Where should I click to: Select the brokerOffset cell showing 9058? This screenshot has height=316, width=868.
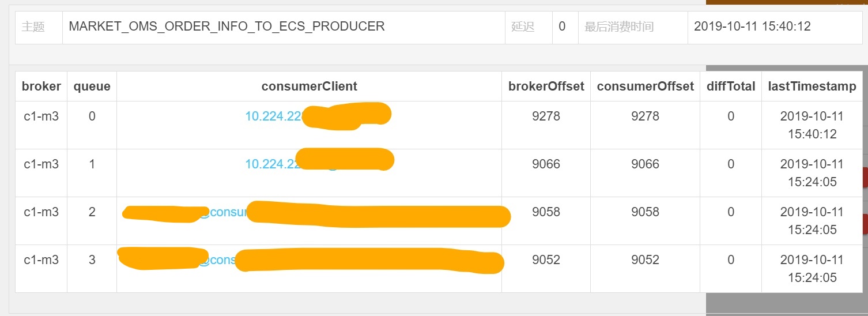coord(546,212)
